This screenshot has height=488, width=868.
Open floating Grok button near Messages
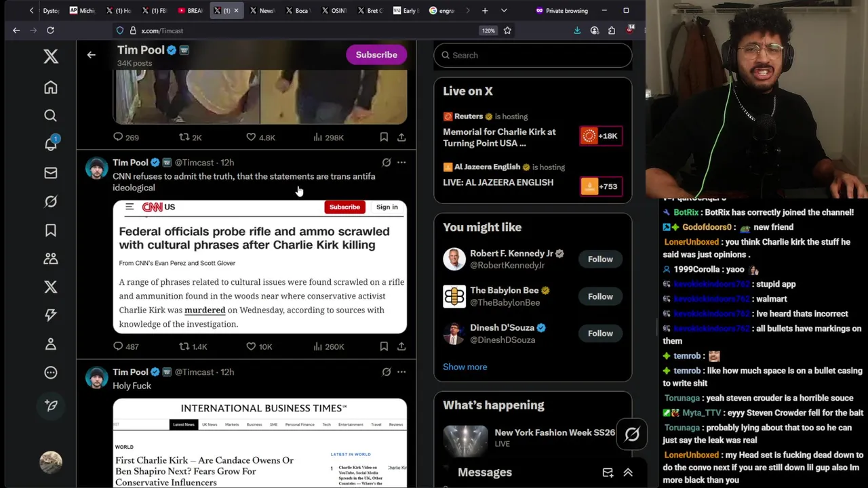click(x=632, y=434)
